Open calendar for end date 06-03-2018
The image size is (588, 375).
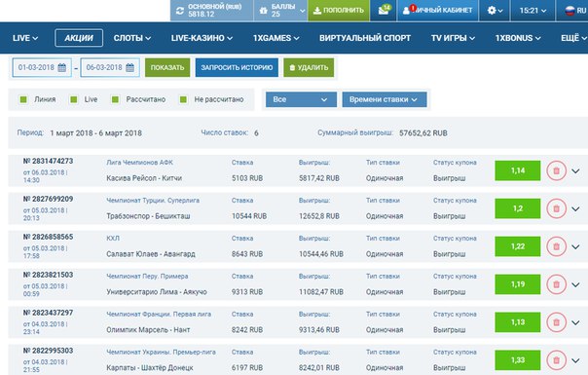pyautogui.click(x=130, y=67)
